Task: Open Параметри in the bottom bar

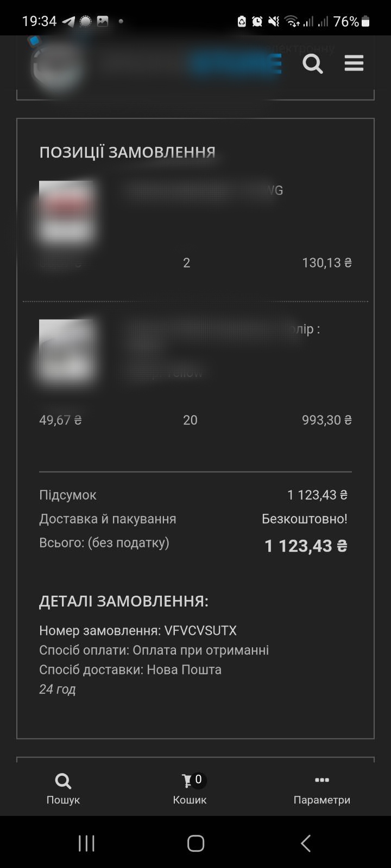Action: (x=321, y=788)
